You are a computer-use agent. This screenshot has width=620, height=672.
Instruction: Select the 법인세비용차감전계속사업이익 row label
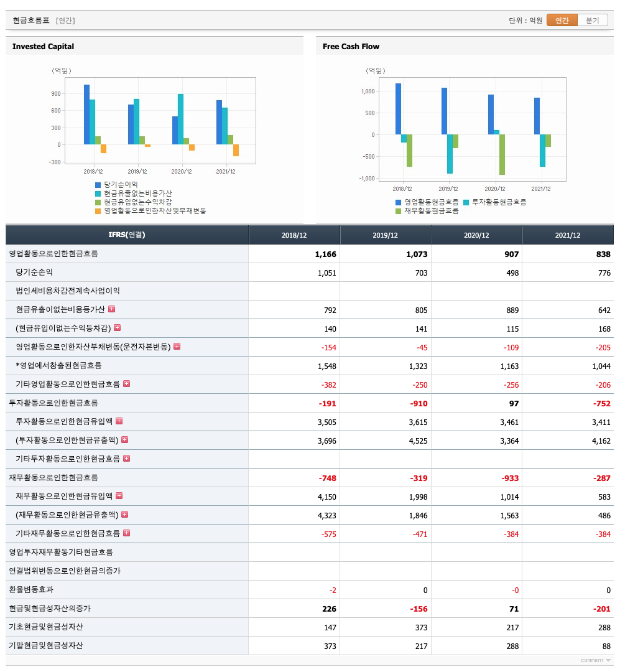point(68,291)
